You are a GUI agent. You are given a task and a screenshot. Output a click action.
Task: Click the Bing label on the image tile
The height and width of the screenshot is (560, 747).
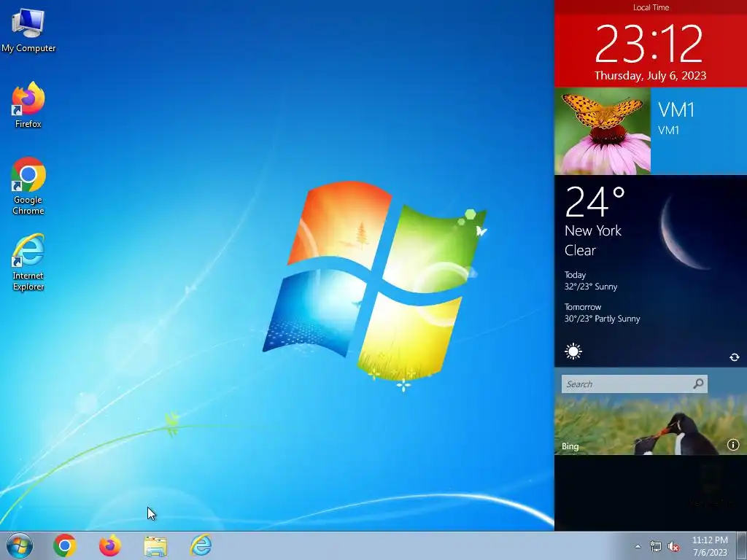[x=570, y=446]
